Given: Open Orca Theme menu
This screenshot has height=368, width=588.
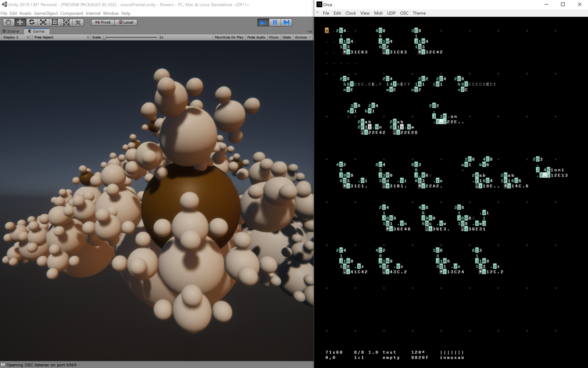Looking at the screenshot, I should 419,13.
